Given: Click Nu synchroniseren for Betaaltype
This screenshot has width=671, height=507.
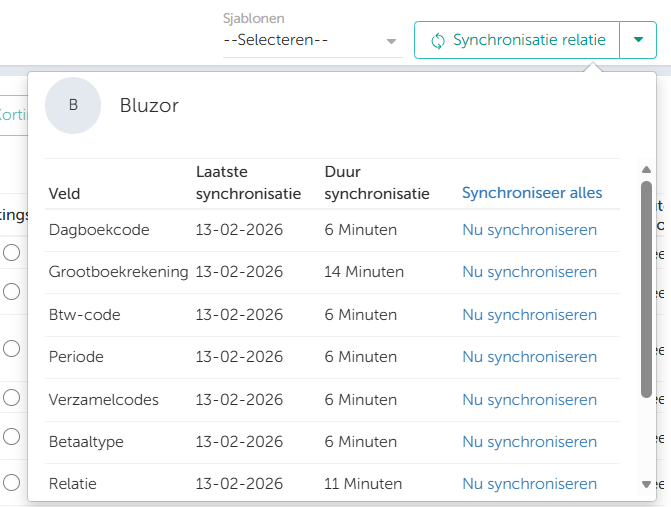Looking at the screenshot, I should pos(529,442).
